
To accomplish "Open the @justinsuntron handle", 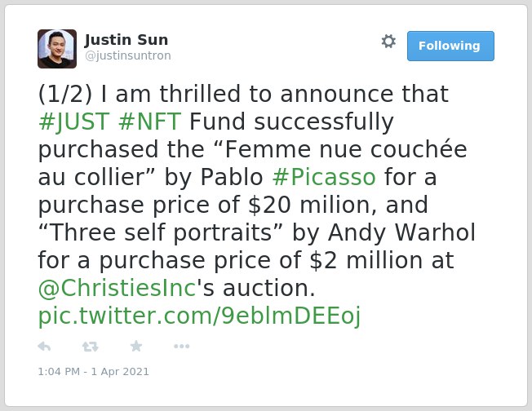I will [x=128, y=55].
